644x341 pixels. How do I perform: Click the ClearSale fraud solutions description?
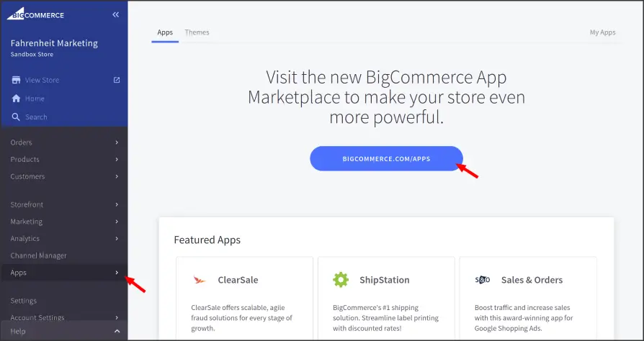tap(241, 318)
